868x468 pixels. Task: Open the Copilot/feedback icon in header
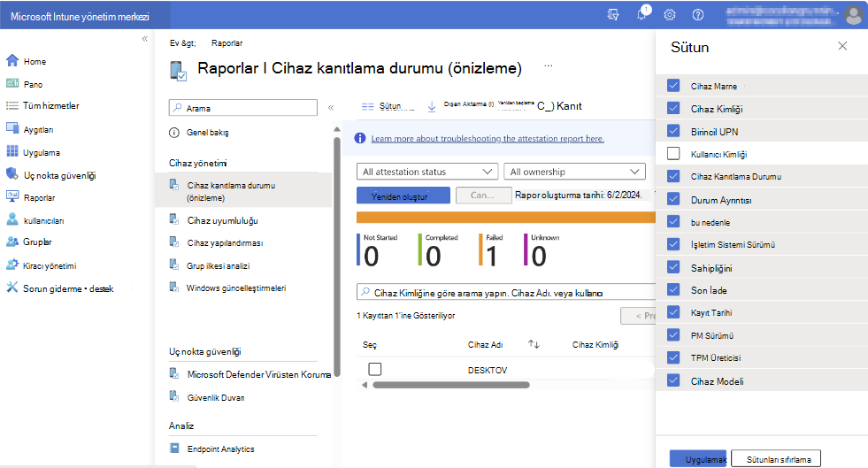click(613, 14)
